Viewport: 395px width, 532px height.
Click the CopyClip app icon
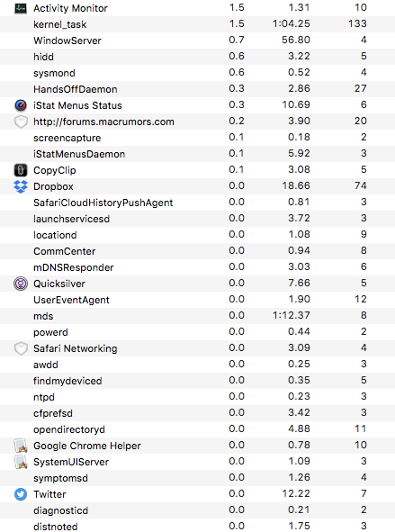click(x=21, y=170)
